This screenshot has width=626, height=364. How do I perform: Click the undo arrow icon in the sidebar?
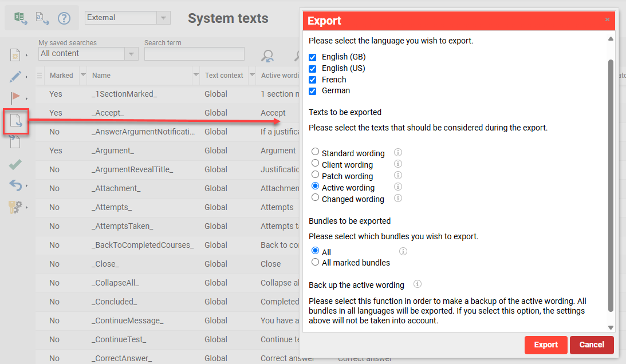click(x=15, y=184)
